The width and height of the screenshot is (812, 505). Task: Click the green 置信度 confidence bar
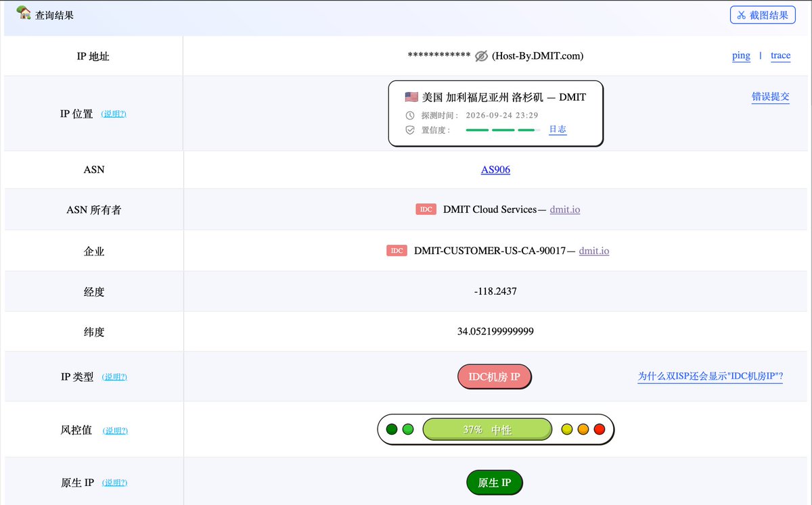[x=503, y=130]
